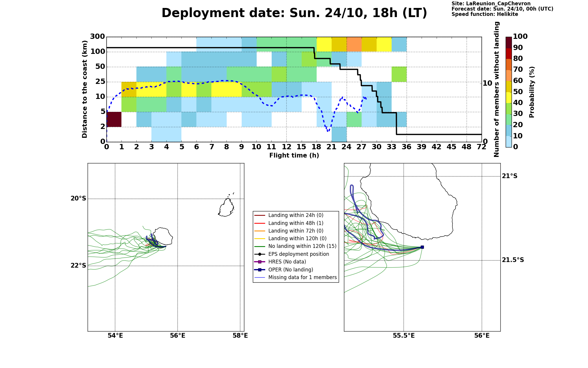Click legend entry "Landing within 72h (0)"
This screenshot has width=588, height=368.
[296, 231]
